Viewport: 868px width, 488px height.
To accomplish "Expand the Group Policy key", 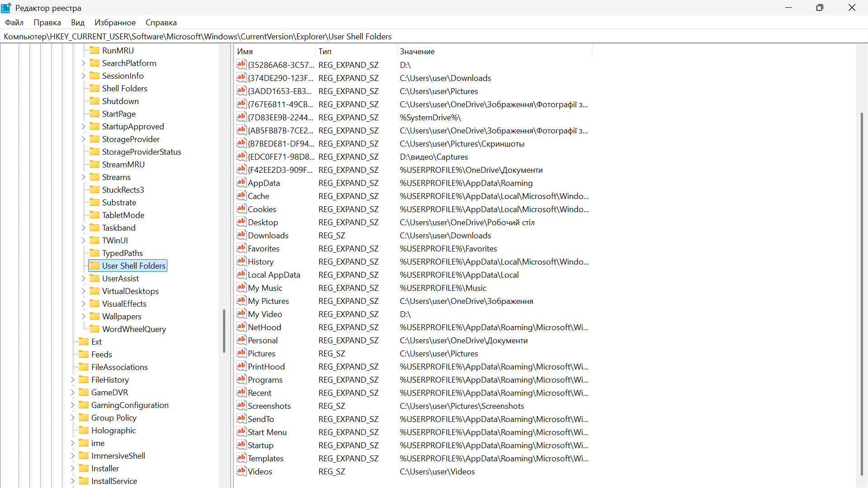I will [x=72, y=418].
